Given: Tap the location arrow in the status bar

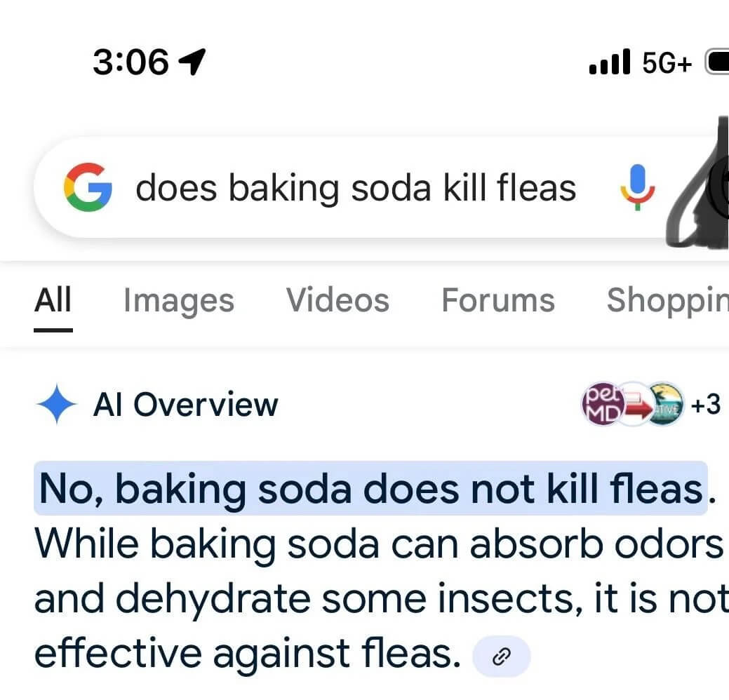Looking at the screenshot, I should click(194, 62).
